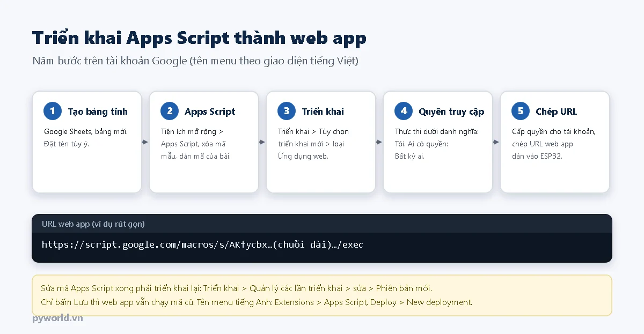Select the main title 'Triển khai Apps Script thành web app'
Screen dimensions: 644x334
[200, 39]
